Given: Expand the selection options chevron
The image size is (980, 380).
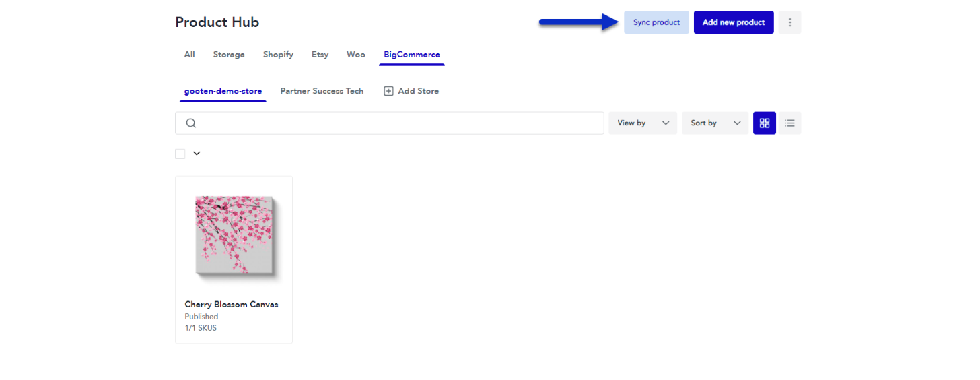Looking at the screenshot, I should (x=197, y=153).
